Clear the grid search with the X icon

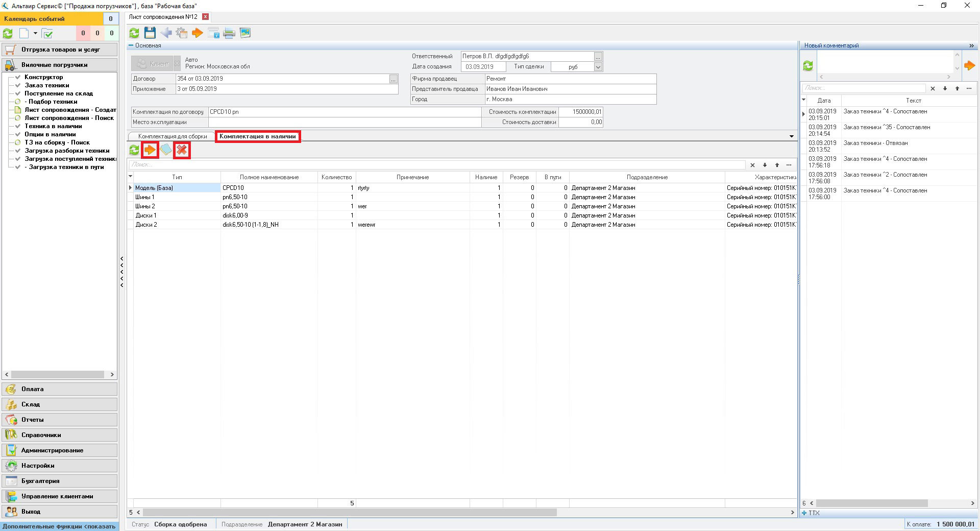click(752, 165)
